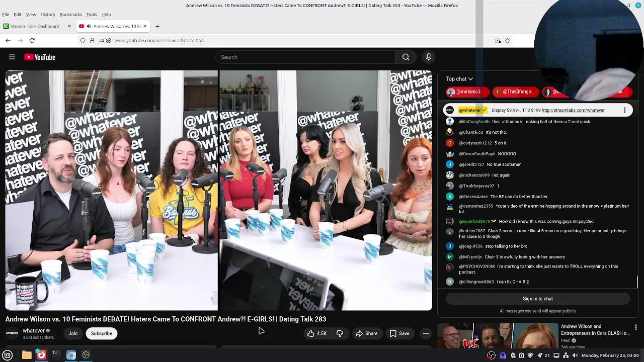Start voice search with microphone icon
Viewport: 644px width, 362px height.
pyautogui.click(x=429, y=57)
